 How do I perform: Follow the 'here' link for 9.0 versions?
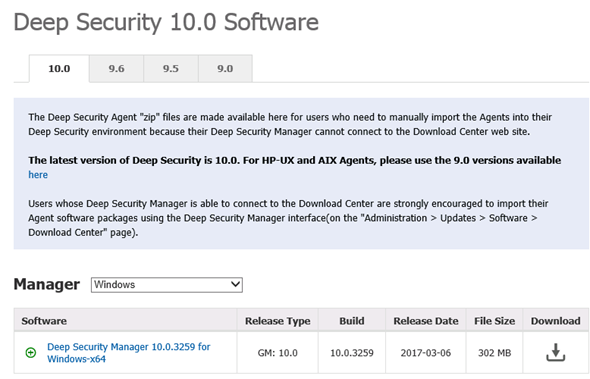tap(38, 175)
